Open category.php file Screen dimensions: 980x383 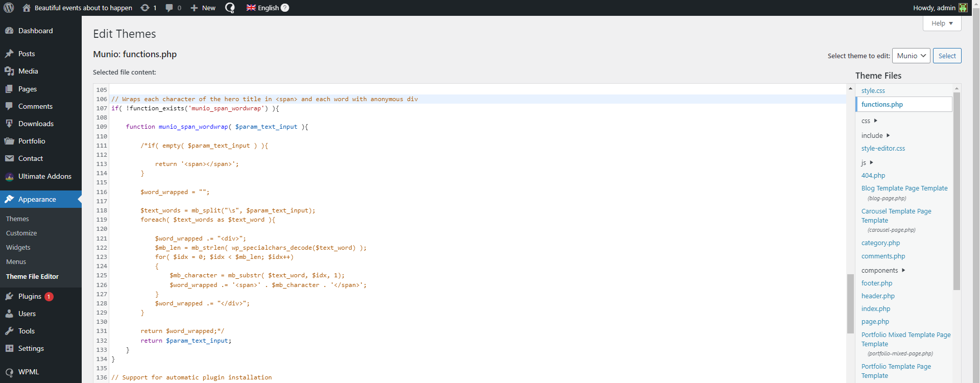point(880,243)
